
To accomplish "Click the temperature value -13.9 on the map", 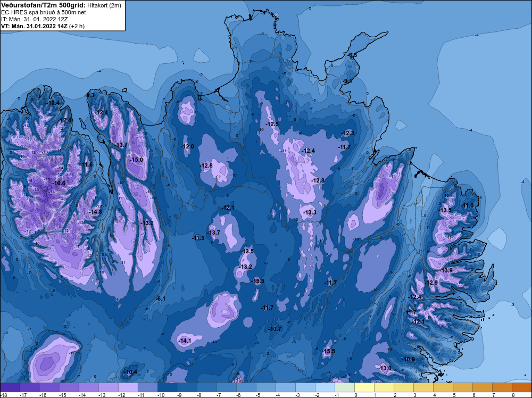I will point(446,270).
